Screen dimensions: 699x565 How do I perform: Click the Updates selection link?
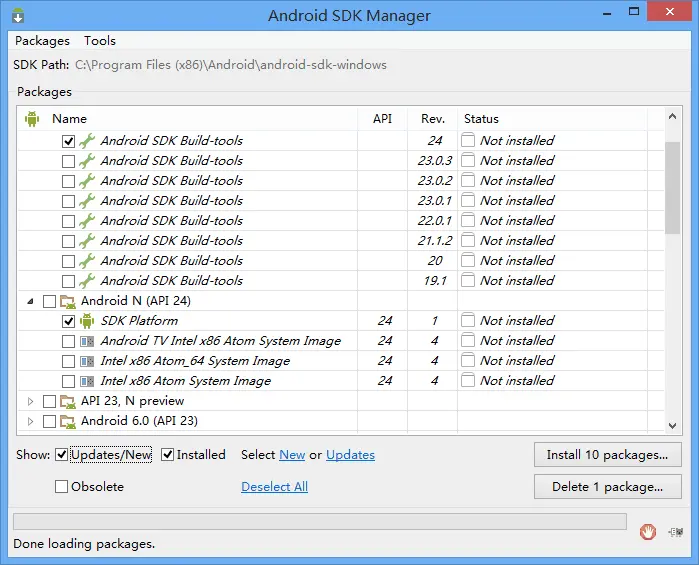[x=350, y=455]
